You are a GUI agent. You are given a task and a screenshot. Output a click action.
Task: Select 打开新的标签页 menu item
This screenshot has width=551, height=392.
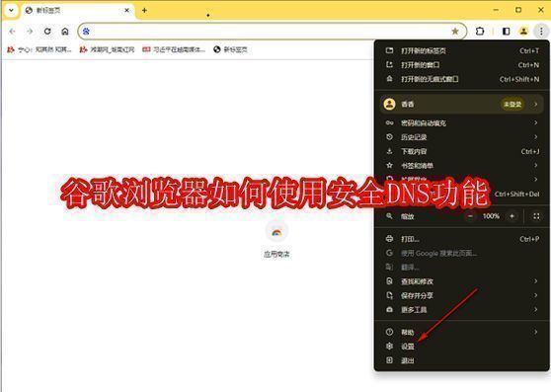(462, 51)
